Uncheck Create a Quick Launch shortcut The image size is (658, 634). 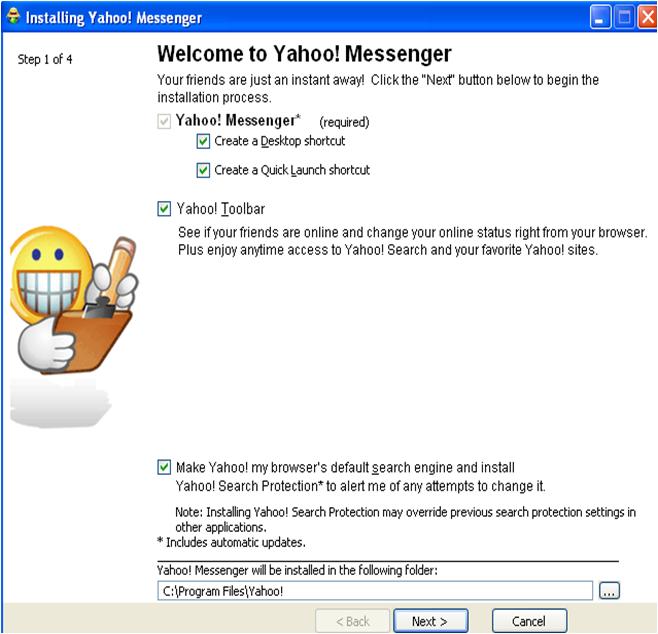204,170
